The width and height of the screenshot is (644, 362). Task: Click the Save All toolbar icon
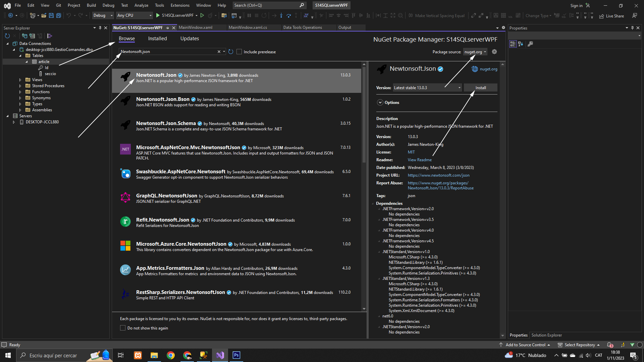(x=58, y=15)
